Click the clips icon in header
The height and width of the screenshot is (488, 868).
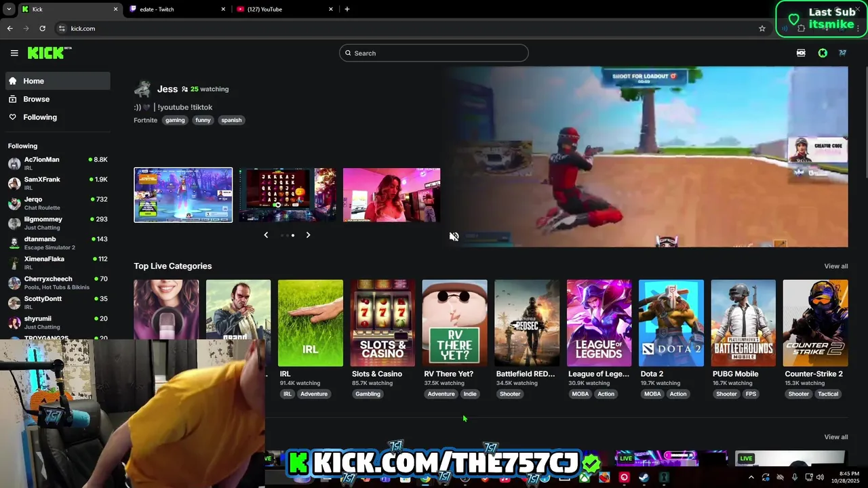[801, 53]
